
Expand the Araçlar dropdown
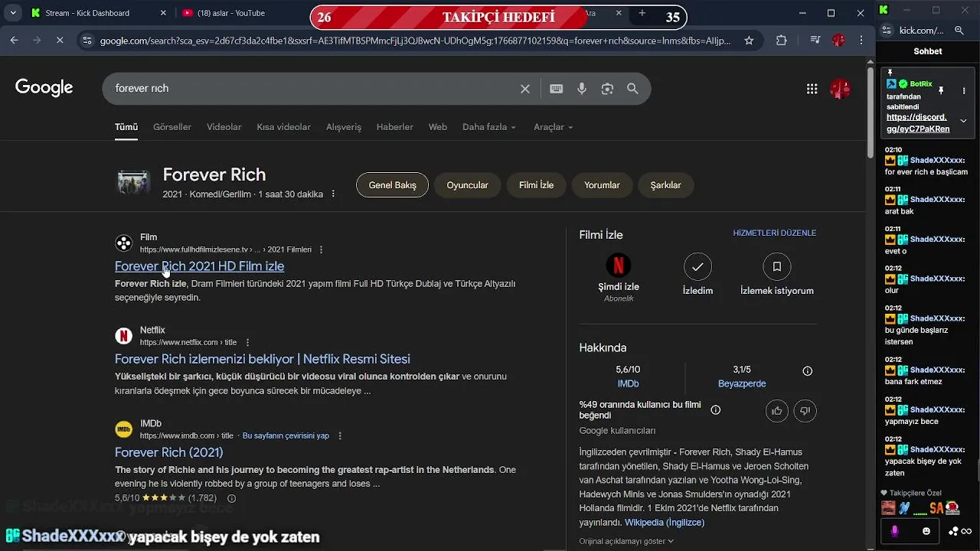[554, 127]
